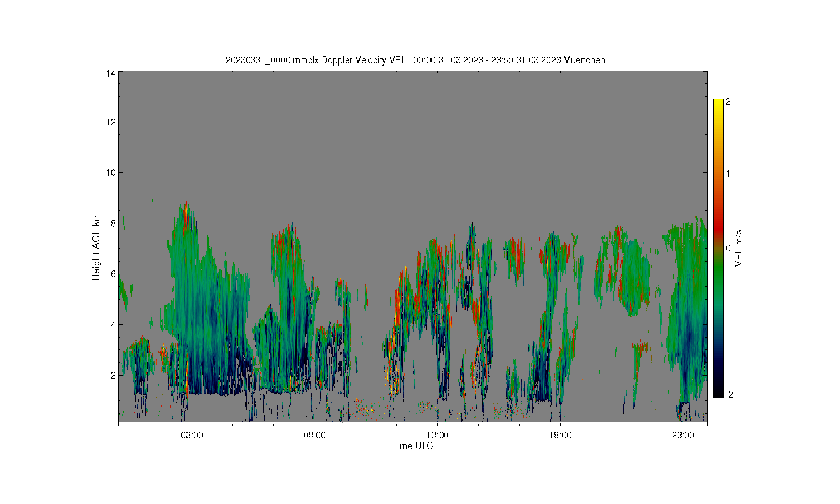Click the height axis label '4'

113,324
